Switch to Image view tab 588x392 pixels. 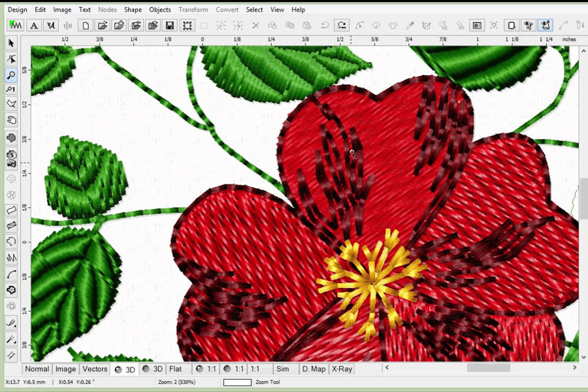pos(65,369)
